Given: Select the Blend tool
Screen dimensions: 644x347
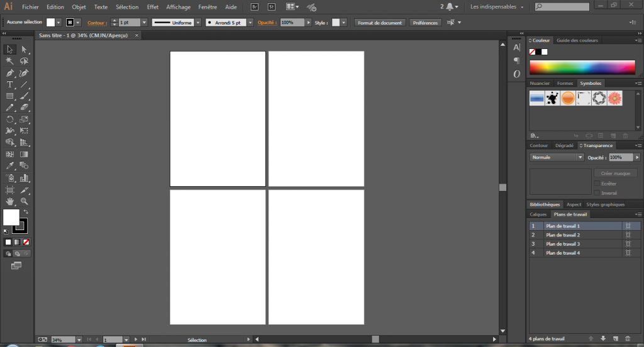Looking at the screenshot, I should [24, 166].
